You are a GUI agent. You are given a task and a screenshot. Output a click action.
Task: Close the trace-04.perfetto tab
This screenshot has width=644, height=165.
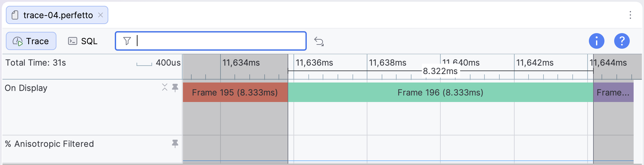click(x=101, y=15)
